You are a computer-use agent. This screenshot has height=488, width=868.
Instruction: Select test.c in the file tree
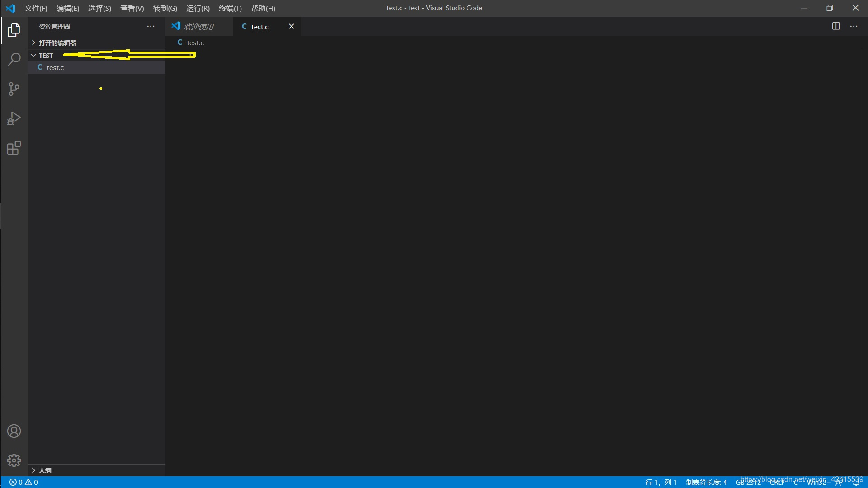coord(55,67)
